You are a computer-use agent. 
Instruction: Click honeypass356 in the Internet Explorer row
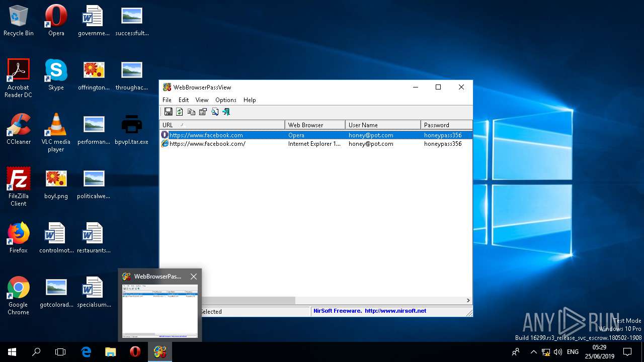(443, 144)
